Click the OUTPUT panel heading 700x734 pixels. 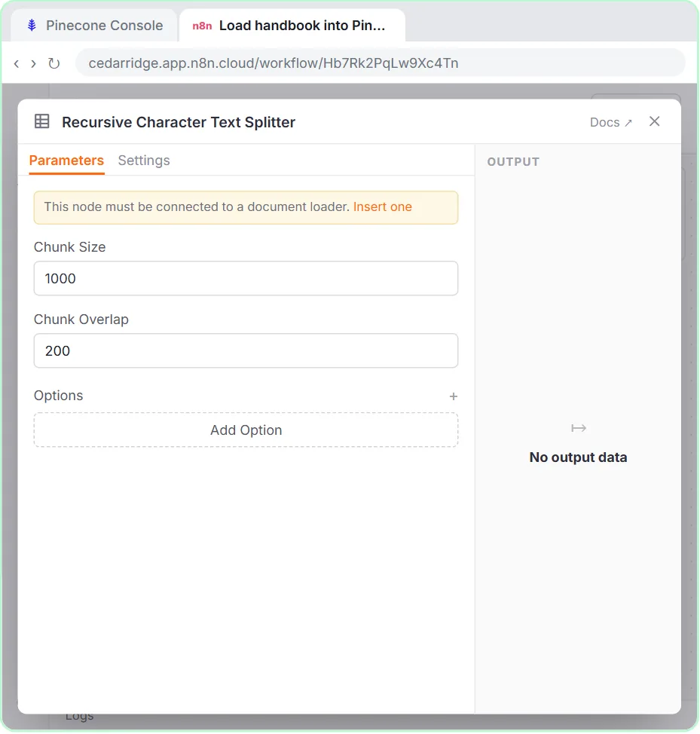(513, 162)
